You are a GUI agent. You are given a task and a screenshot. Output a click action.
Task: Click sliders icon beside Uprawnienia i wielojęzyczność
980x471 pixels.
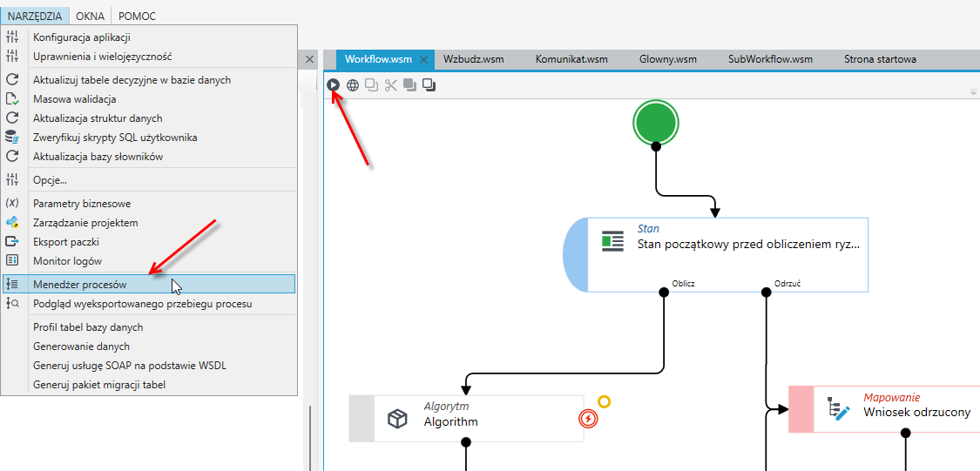(x=12, y=56)
